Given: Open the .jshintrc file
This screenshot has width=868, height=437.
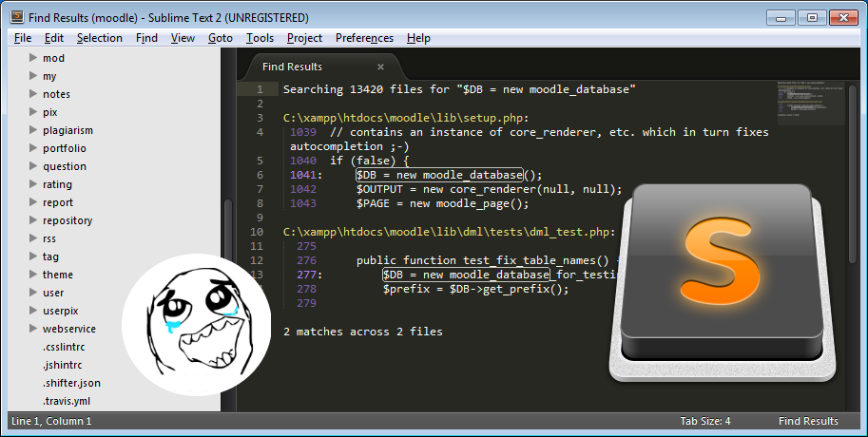Looking at the screenshot, I should 63,365.
